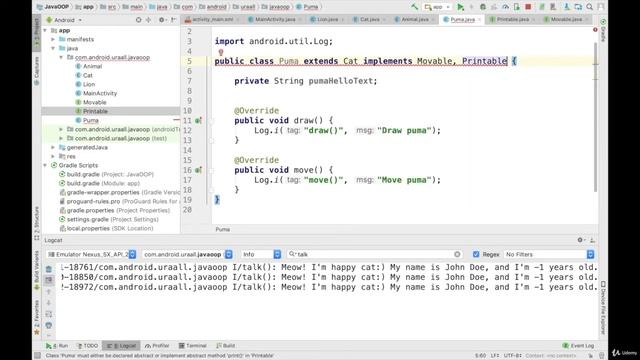Image resolution: width=640 pixels, height=360 pixels.
Task: Expand the generatedJava folder
Action: 53,147
